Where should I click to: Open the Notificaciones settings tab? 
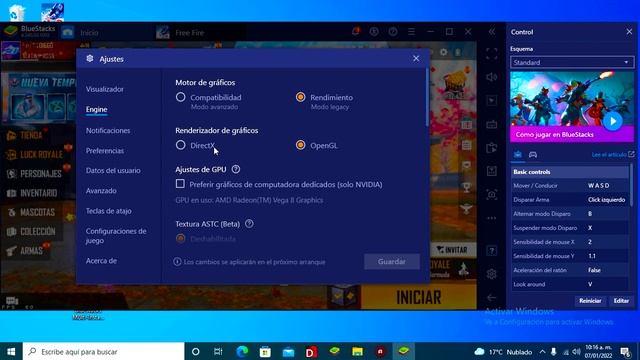[108, 131]
